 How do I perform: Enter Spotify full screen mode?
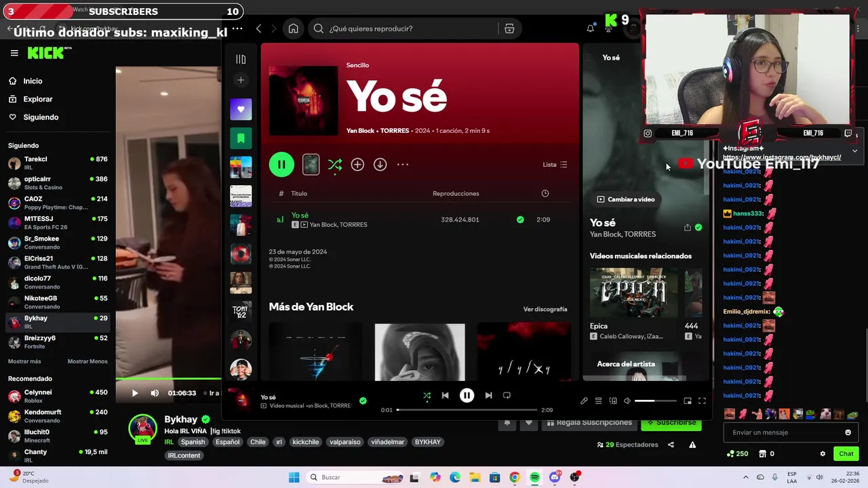tap(702, 401)
